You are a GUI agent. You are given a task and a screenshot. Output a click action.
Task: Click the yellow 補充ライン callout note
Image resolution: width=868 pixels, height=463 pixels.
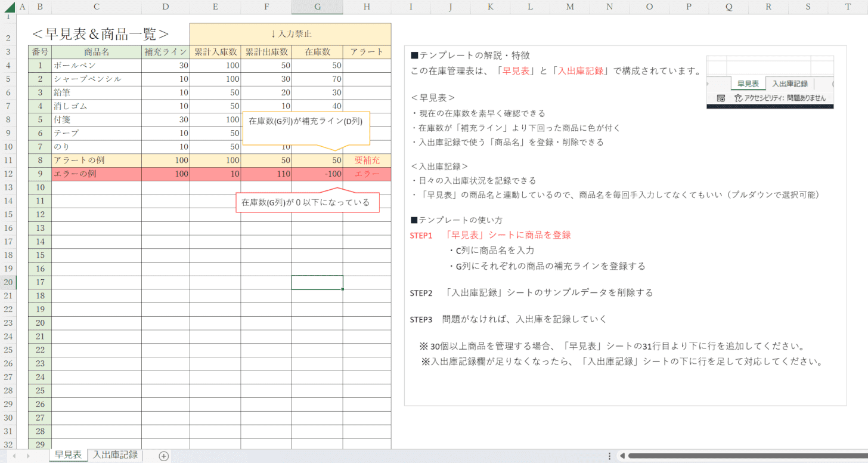click(x=306, y=128)
